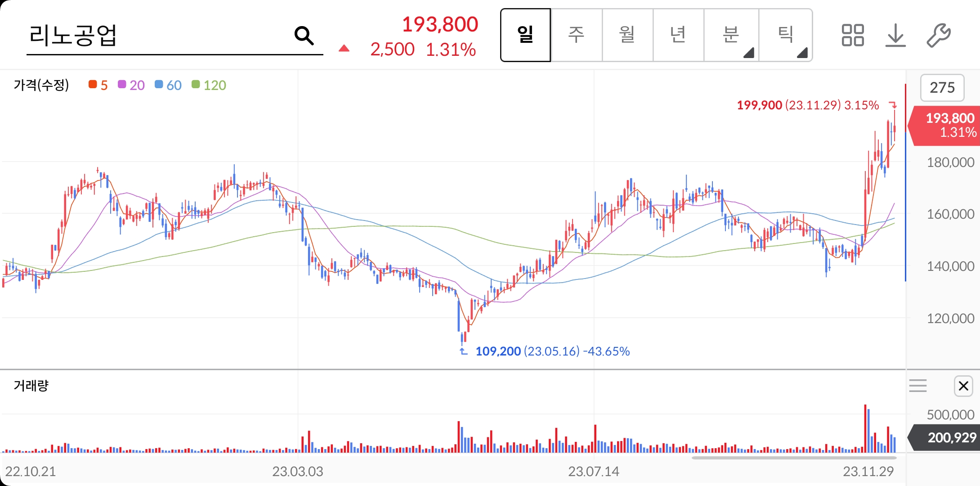
Task: Click the download arrow icon
Action: [x=895, y=35]
